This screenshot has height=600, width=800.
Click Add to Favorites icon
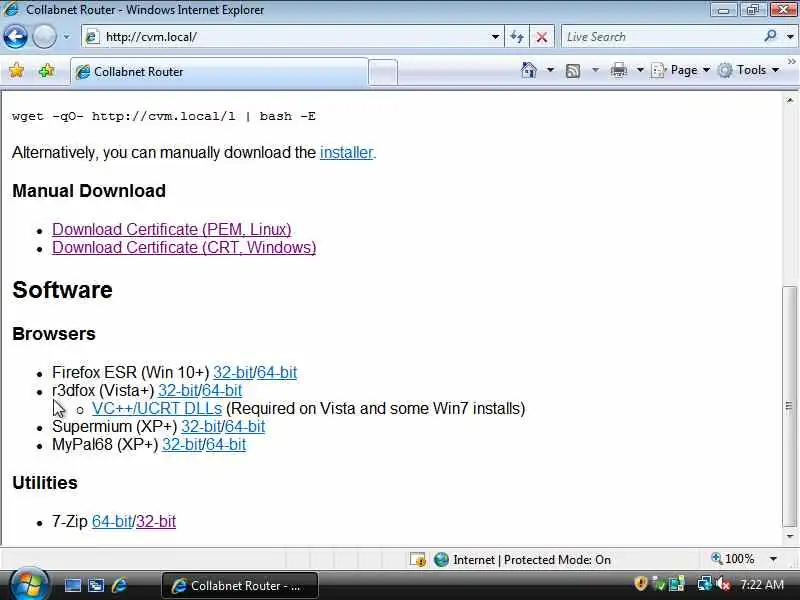click(46, 70)
